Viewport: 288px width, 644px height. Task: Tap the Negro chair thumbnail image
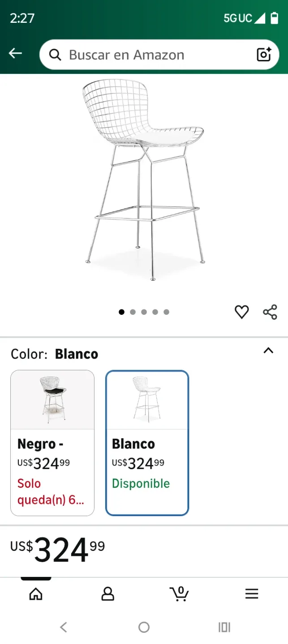point(52,398)
